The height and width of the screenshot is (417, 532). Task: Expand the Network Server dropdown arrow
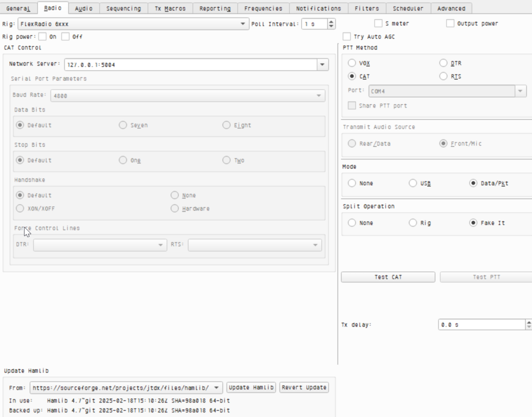tap(323, 65)
